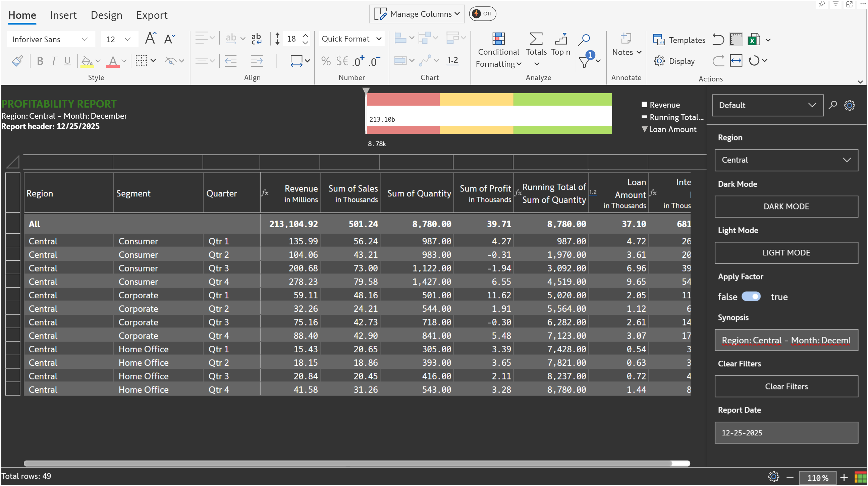Click increase font size icon

[150, 39]
